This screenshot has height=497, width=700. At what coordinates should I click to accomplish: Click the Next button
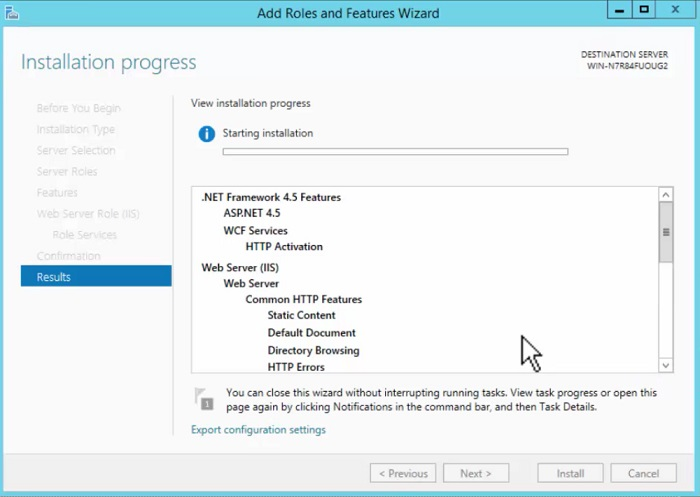[476, 473]
